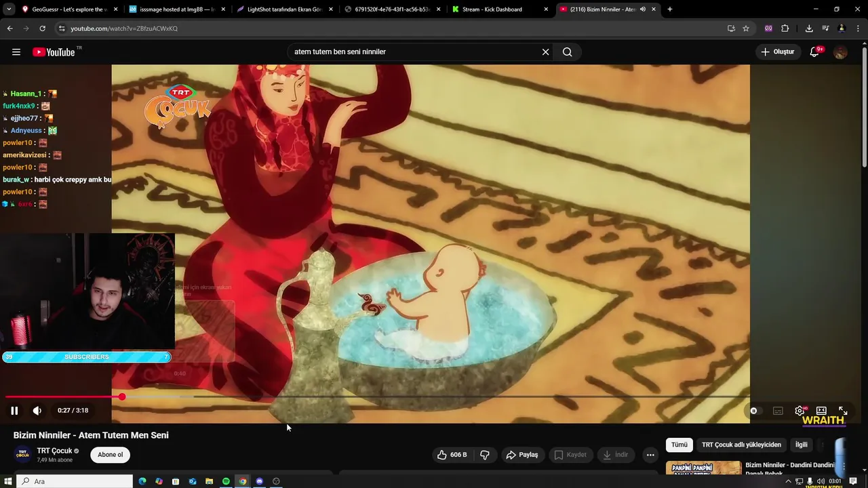
Task: Click the youtube.com address bar URL
Action: (x=124, y=28)
